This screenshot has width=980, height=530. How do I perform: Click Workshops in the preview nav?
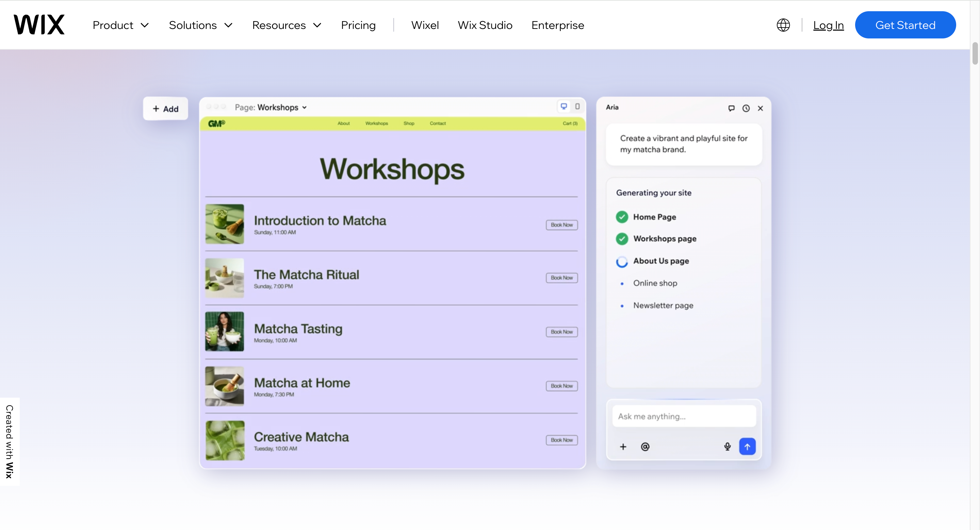pos(377,123)
